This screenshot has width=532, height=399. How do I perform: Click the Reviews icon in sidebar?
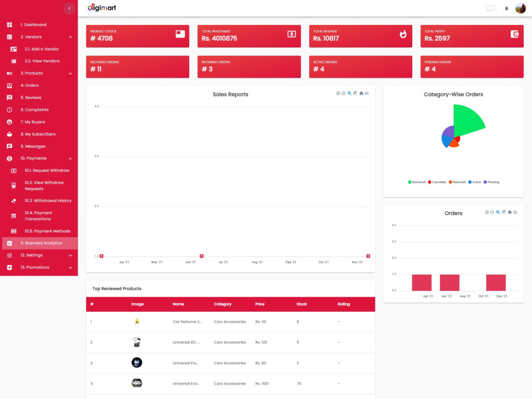click(x=10, y=98)
